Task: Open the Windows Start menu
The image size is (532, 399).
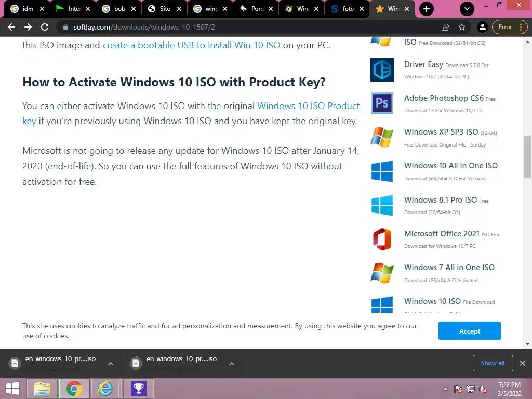Action: (x=12, y=389)
